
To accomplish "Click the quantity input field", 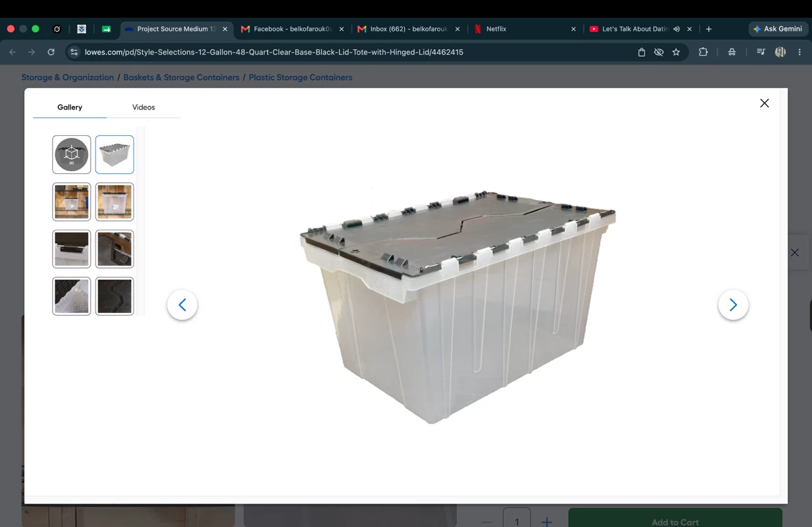I will coord(517,518).
